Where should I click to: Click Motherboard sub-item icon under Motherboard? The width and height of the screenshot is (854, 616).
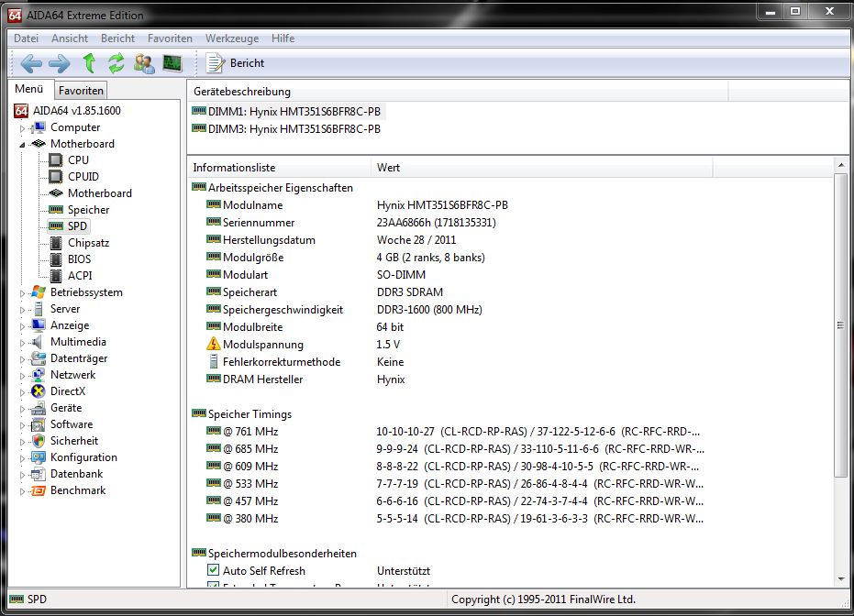tap(56, 192)
